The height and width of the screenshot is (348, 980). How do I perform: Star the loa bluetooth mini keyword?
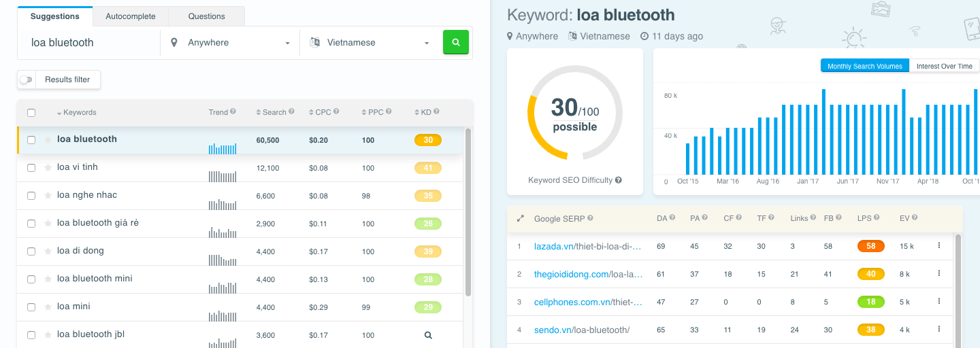point(48,279)
